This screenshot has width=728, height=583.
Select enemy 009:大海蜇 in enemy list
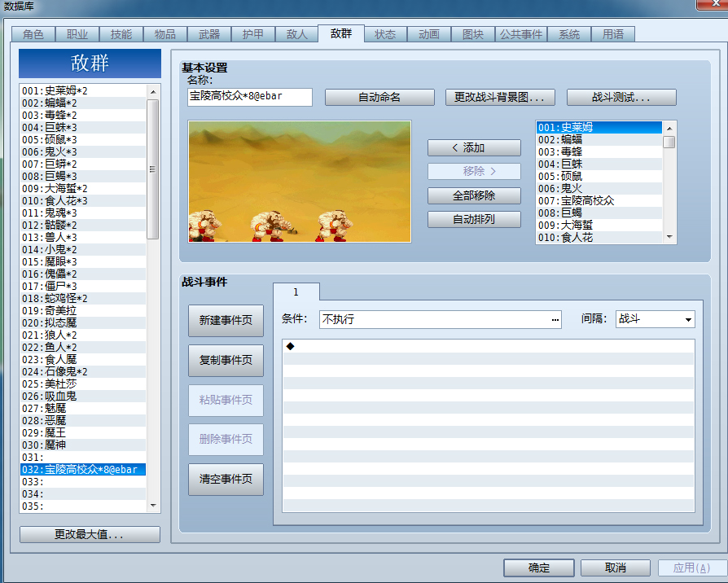click(599, 225)
